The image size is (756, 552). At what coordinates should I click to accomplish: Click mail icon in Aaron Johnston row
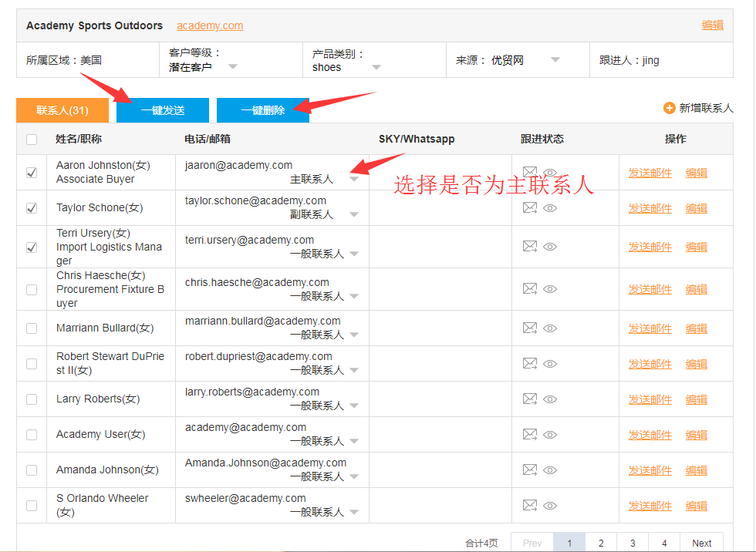530,172
